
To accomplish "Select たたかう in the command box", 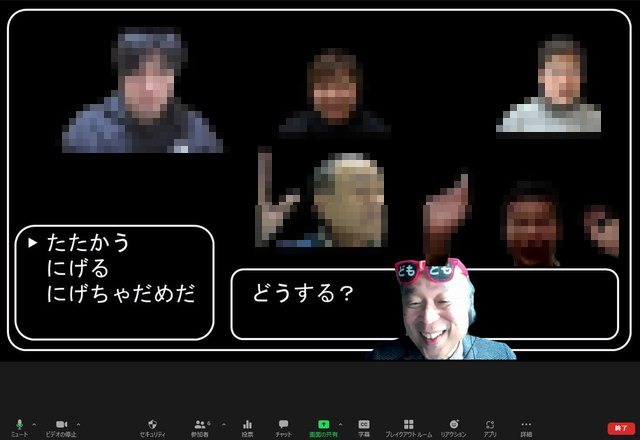I will (88, 243).
